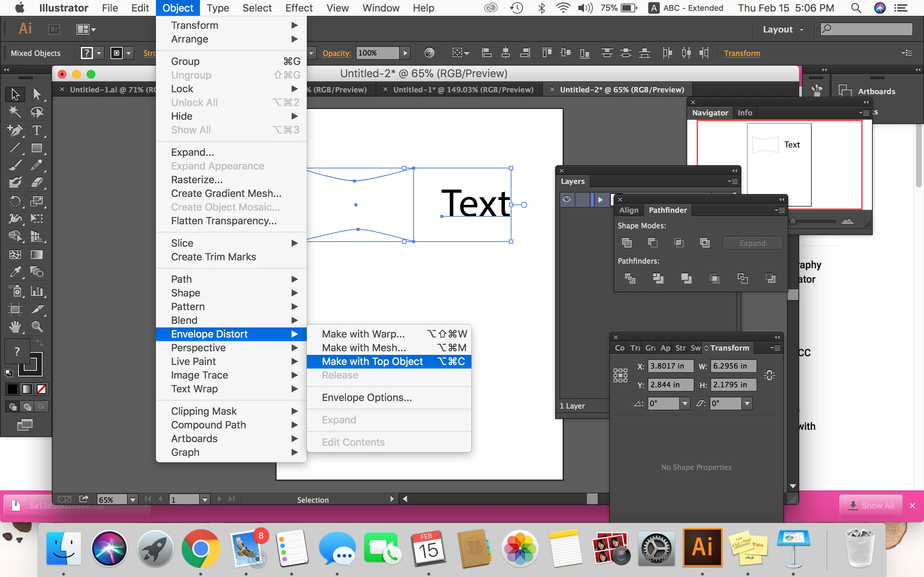Pick the Zoom tool
Screen dimensions: 924x577
click(x=37, y=327)
